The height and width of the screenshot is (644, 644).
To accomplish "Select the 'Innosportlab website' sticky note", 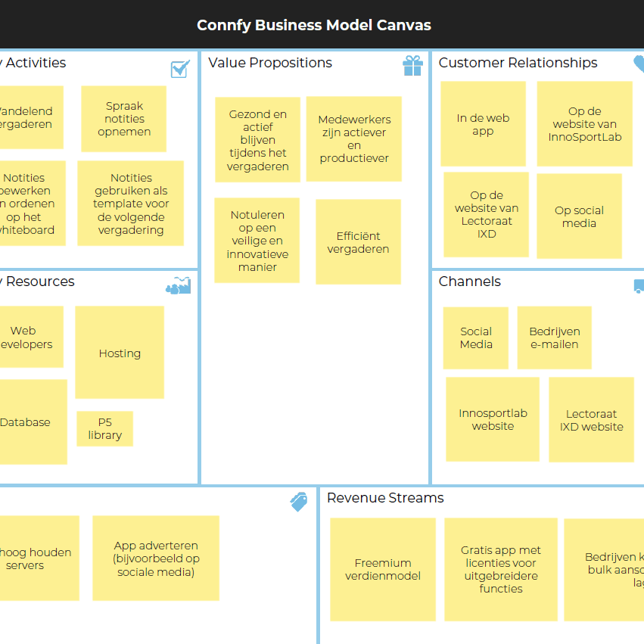I will coord(493,419).
